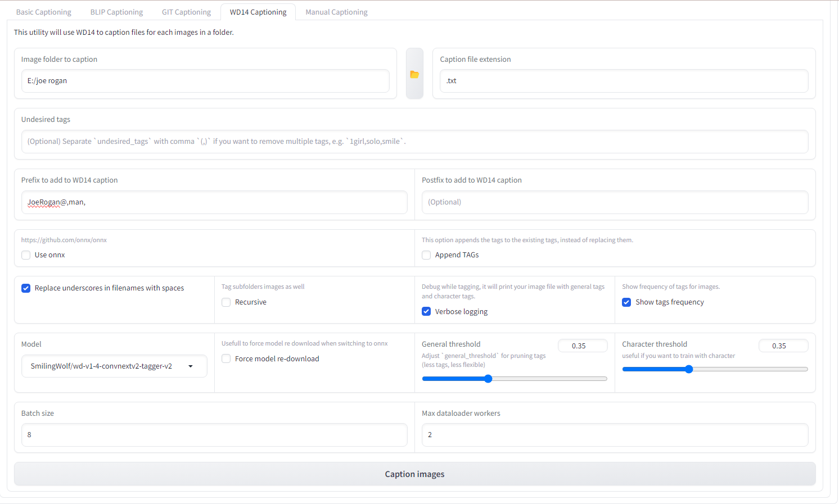Focus the Postfix to add to WD14 caption field
839x504 pixels.
(x=615, y=202)
